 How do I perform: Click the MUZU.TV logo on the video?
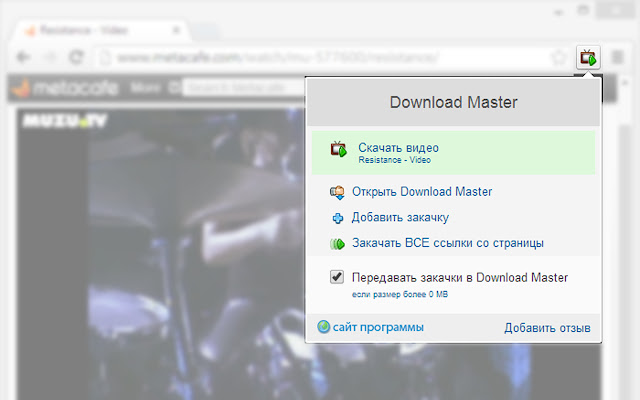click(64, 120)
